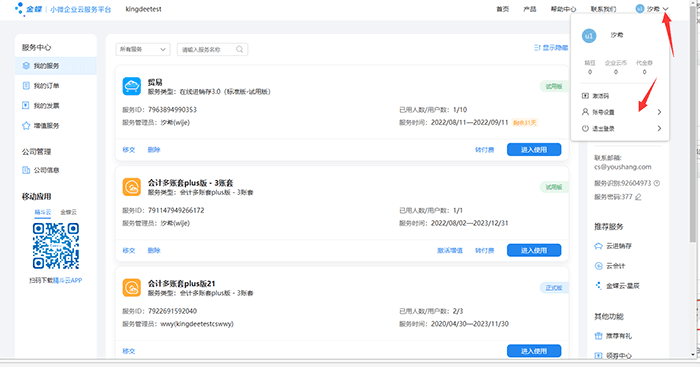The image size is (700, 367).
Task: Click the Kingdee logo in the header
Action: click(29, 9)
